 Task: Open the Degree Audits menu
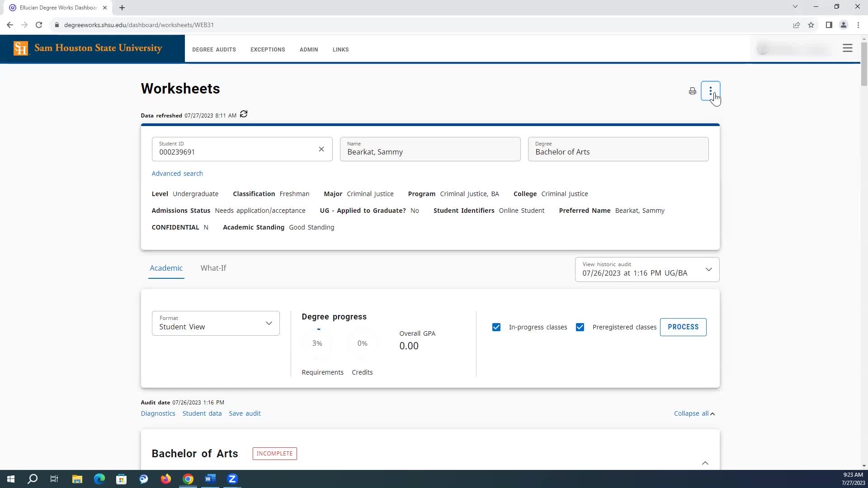coord(214,50)
